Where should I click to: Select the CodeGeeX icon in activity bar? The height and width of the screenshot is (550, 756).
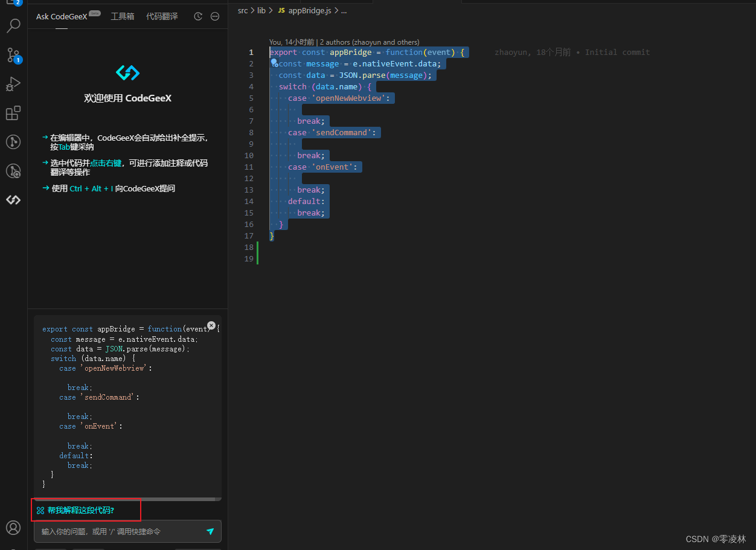tap(13, 200)
